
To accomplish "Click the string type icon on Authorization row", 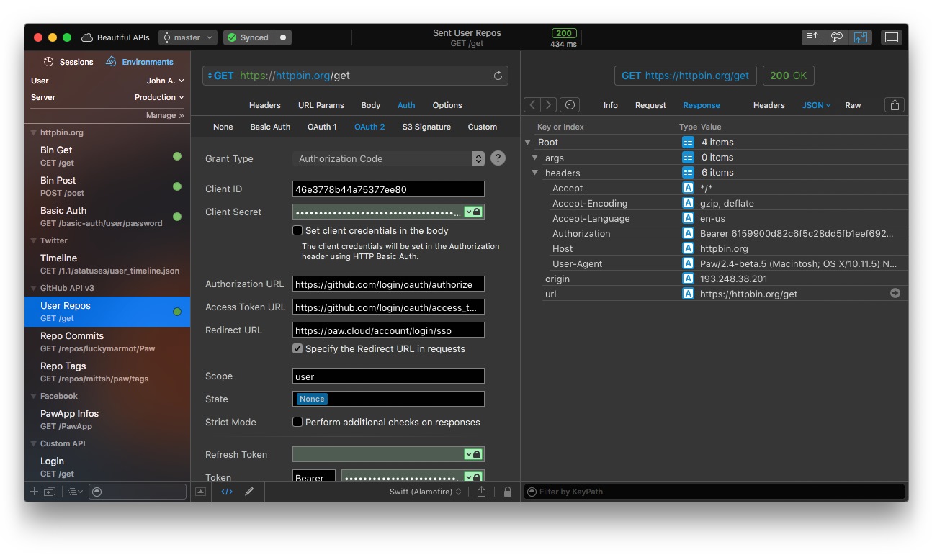I will pos(688,233).
